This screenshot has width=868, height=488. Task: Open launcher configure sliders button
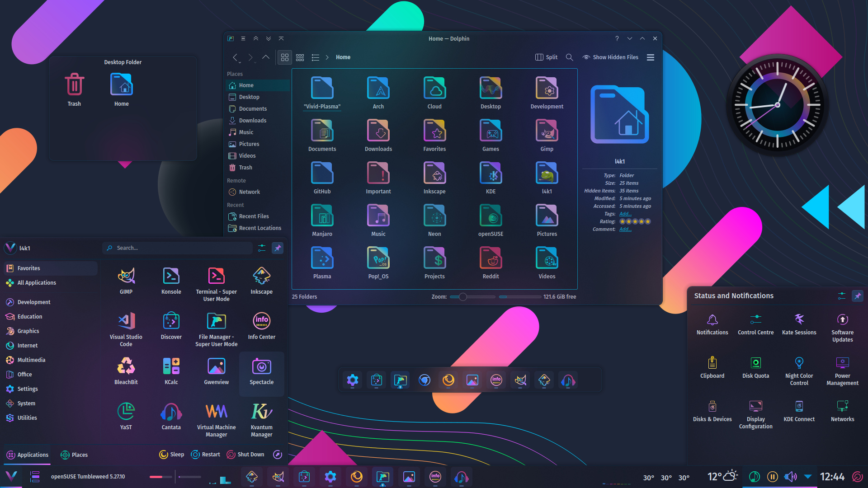(x=262, y=248)
